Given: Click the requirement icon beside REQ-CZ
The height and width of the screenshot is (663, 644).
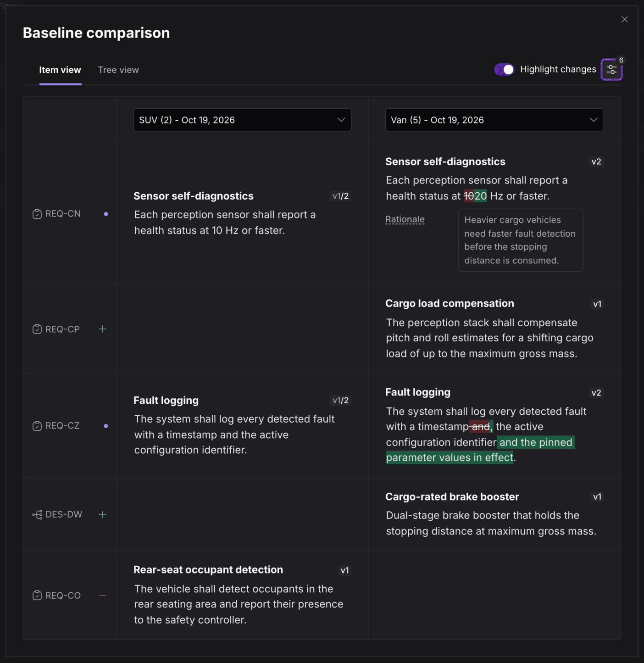Looking at the screenshot, I should point(37,426).
